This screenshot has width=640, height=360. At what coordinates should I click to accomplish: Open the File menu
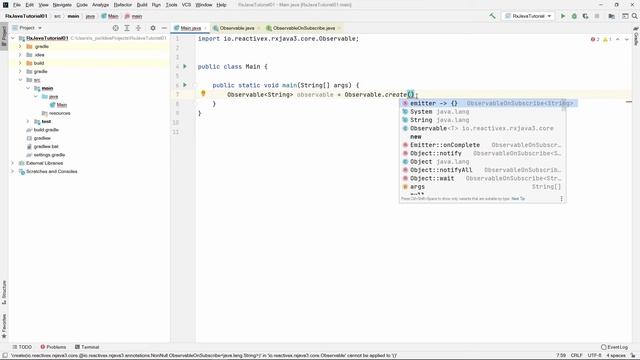tap(17, 5)
